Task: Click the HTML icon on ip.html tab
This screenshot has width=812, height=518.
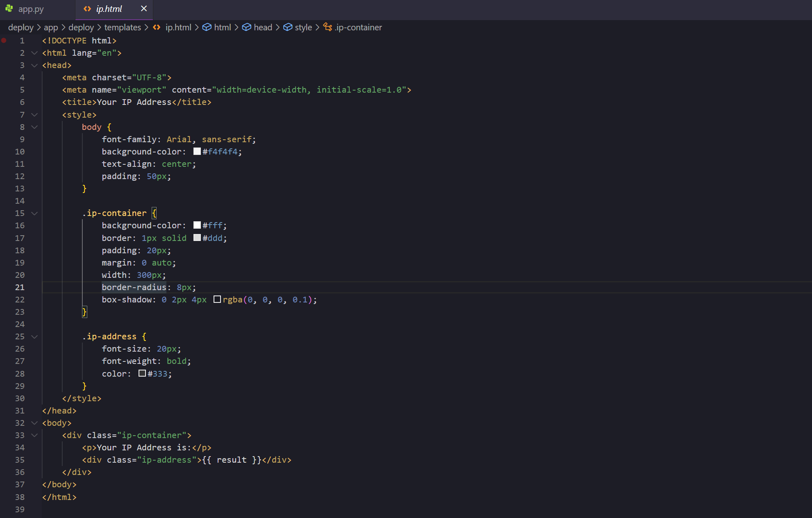Action: click(87, 9)
